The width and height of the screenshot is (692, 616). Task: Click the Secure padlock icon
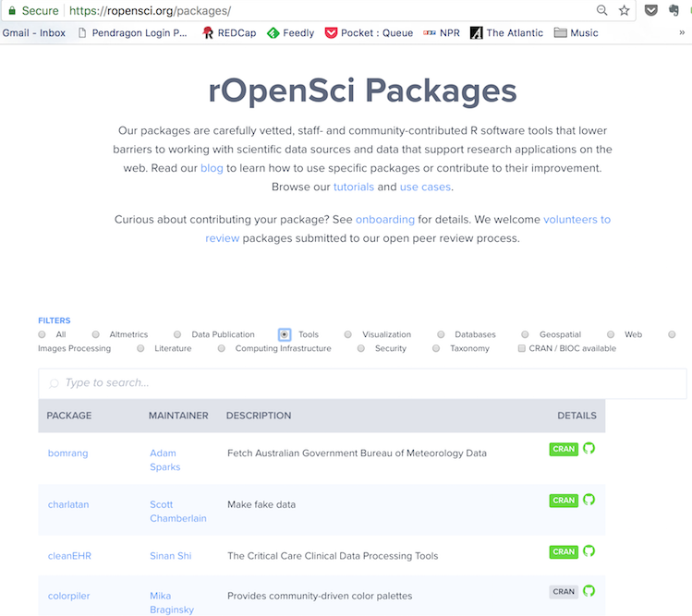[12, 10]
